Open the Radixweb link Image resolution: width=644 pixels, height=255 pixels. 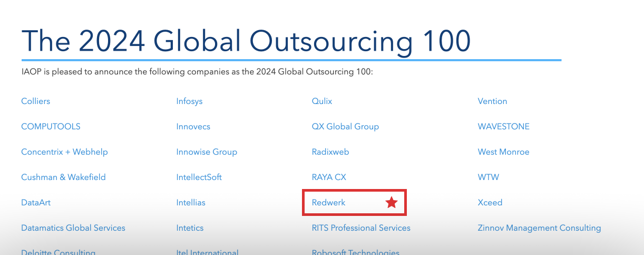coord(330,152)
